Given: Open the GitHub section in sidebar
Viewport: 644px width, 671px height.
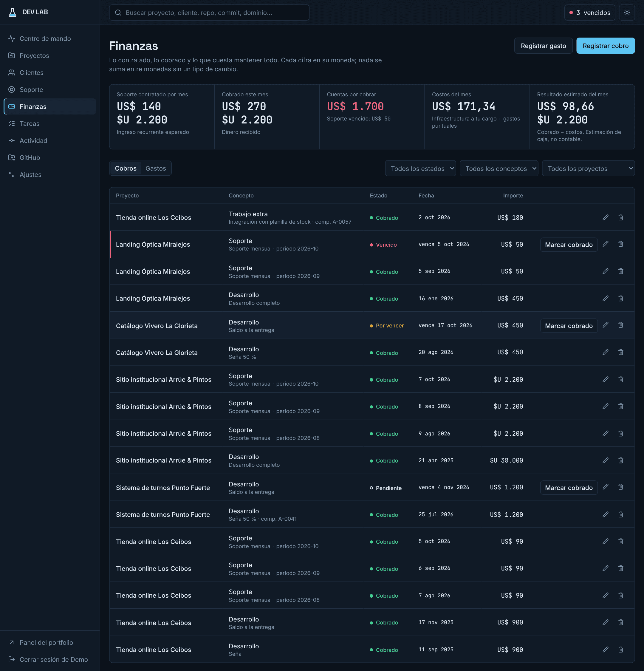Looking at the screenshot, I should click(50, 157).
